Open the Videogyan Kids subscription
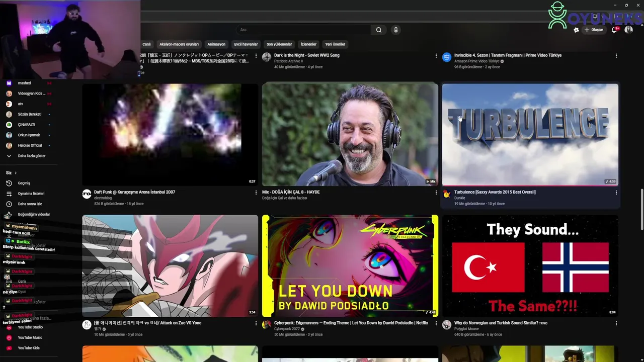 30,94
